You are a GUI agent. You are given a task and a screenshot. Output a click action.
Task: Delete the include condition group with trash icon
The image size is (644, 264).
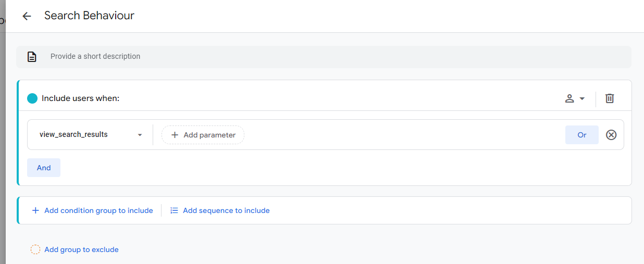tap(610, 98)
